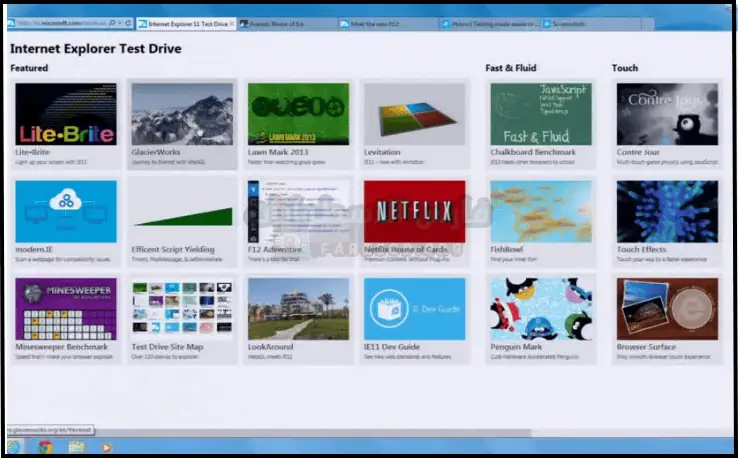Viewport: 738px width, 458px height.
Task: Launch the Touch Effects demo
Action: pyautogui.click(x=666, y=211)
